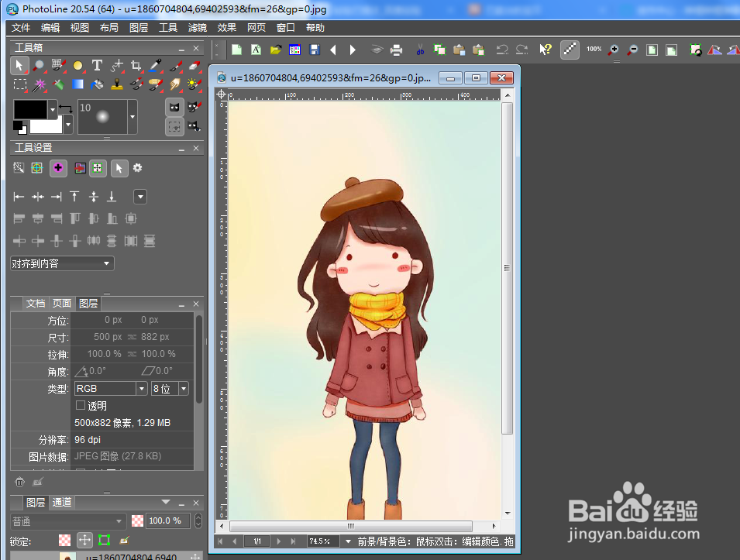Toggle layer position lock move icon

point(84,540)
